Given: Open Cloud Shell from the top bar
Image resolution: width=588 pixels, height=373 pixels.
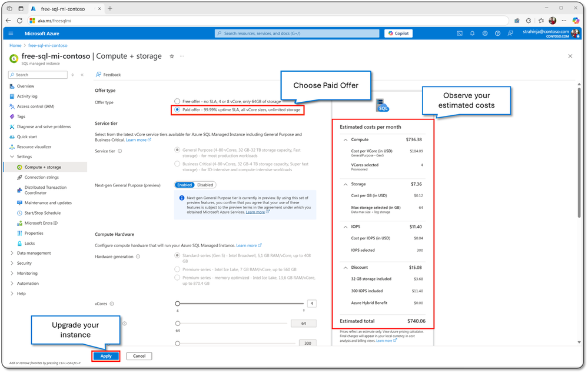Looking at the screenshot, I should tap(460, 34).
